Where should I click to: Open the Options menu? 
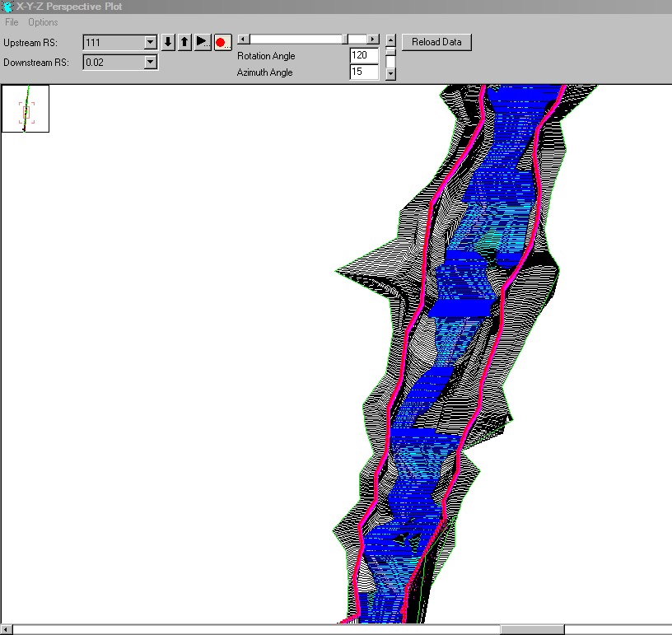43,22
